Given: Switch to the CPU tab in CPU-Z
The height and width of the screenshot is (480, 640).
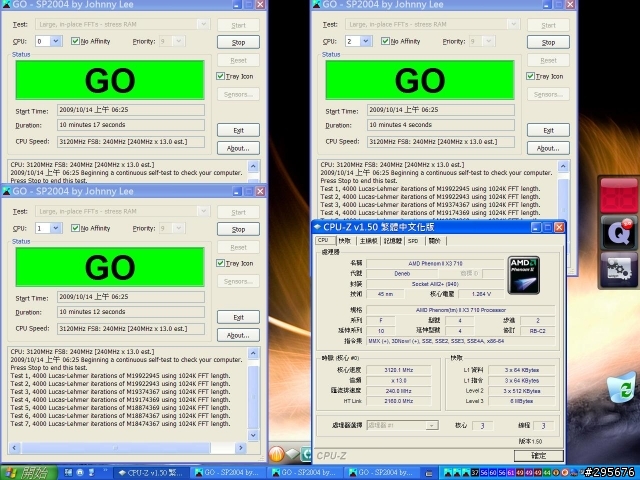Looking at the screenshot, I should tap(324, 240).
